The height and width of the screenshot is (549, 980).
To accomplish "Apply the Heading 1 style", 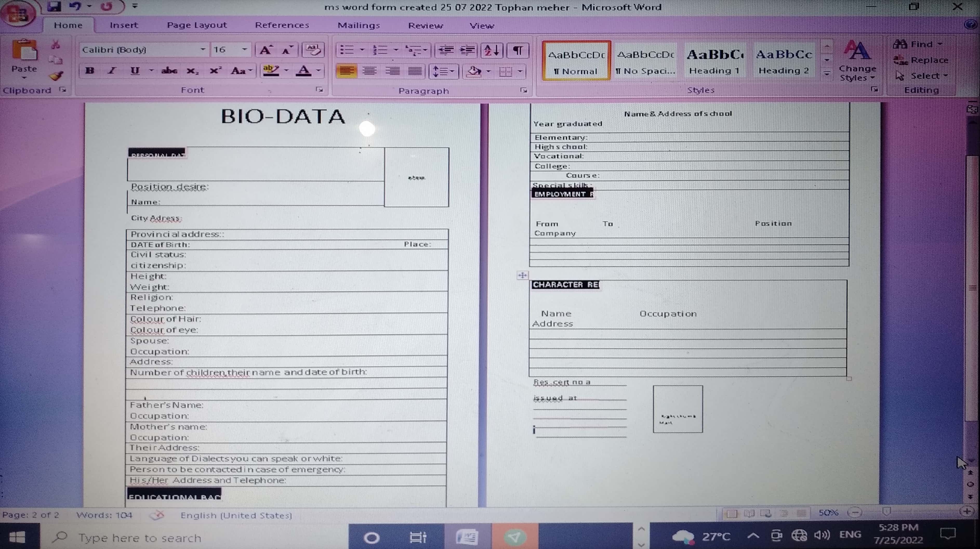I will [714, 61].
